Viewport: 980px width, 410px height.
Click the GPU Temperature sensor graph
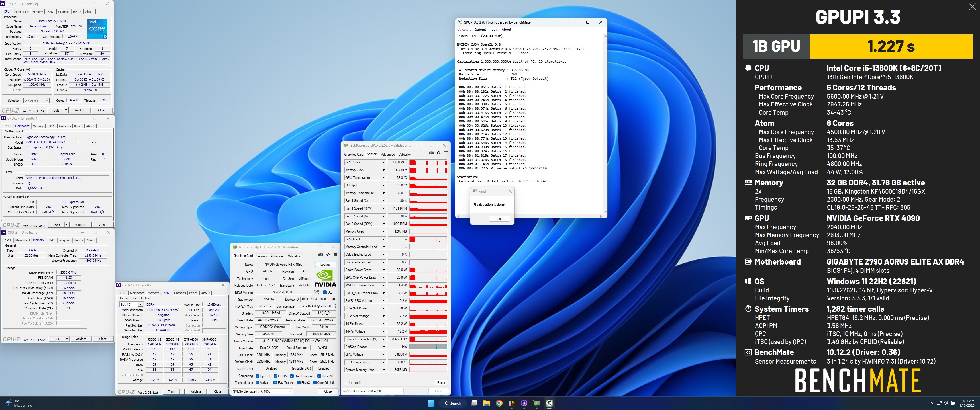pos(428,178)
